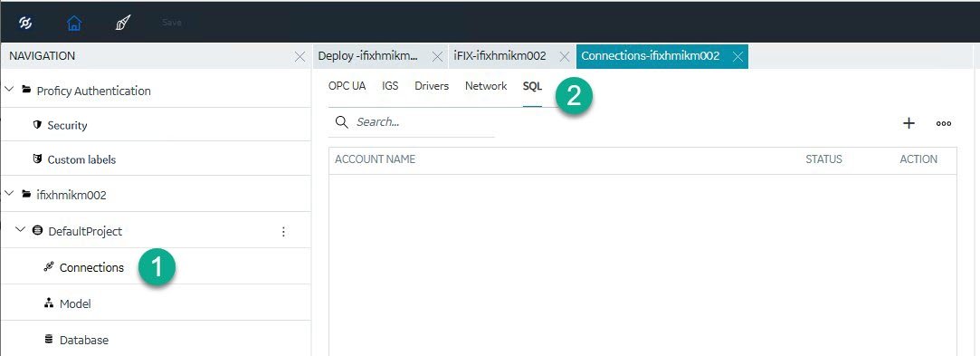The height and width of the screenshot is (356, 980).
Task: Switch to Network connections tab
Action: pos(486,86)
